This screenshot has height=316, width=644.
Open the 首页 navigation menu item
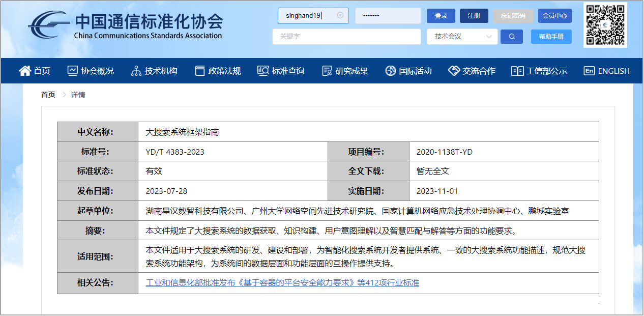(35, 71)
